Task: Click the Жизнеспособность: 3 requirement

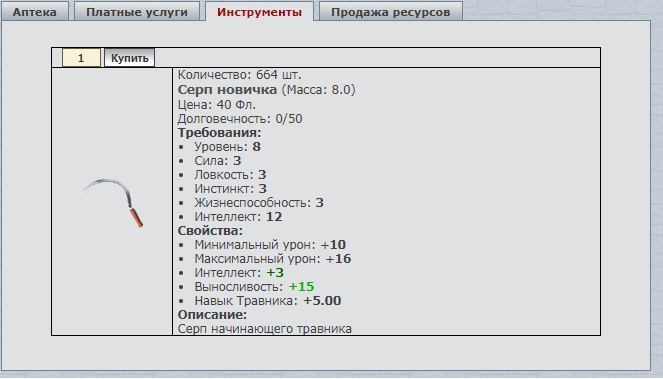Action: pos(259,203)
